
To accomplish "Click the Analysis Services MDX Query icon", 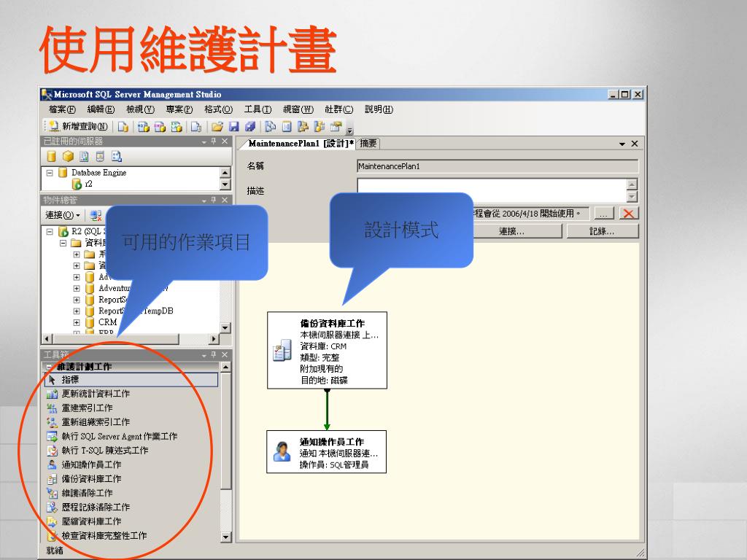I will (144, 127).
